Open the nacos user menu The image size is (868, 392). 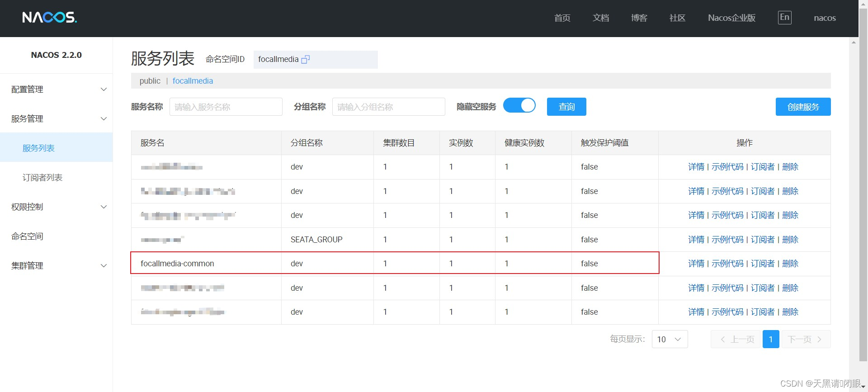point(825,18)
